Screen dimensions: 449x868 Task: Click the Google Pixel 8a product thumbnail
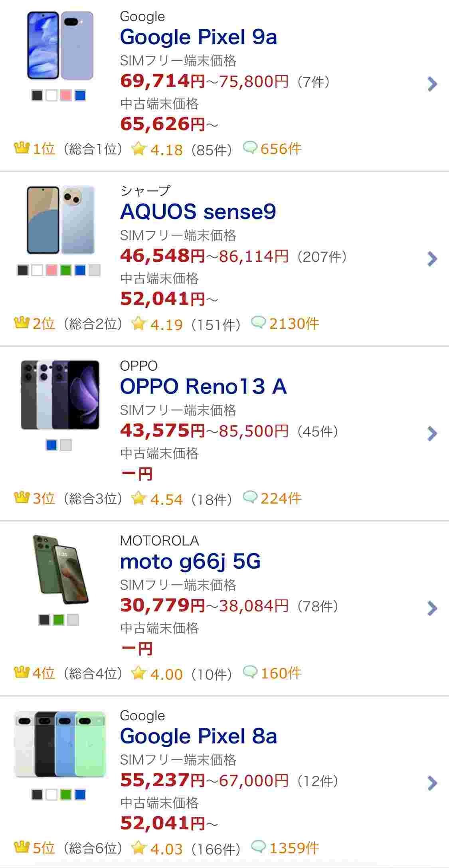(x=60, y=743)
